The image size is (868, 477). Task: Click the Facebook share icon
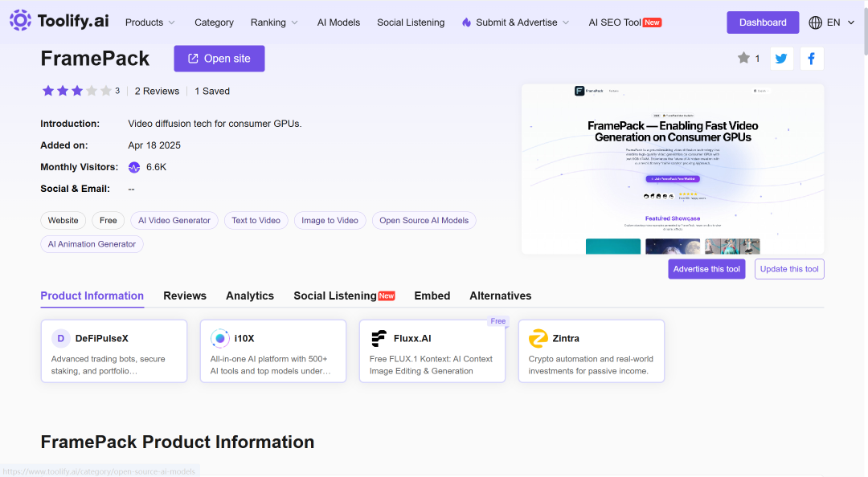click(812, 59)
